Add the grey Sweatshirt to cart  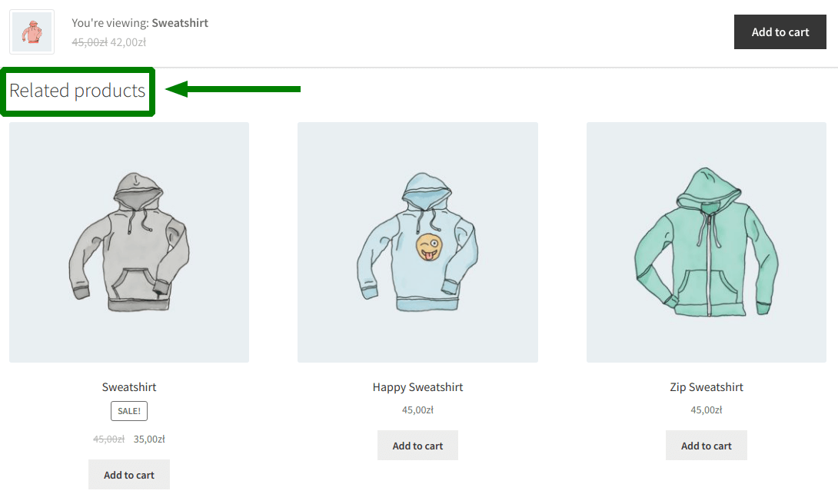129,475
